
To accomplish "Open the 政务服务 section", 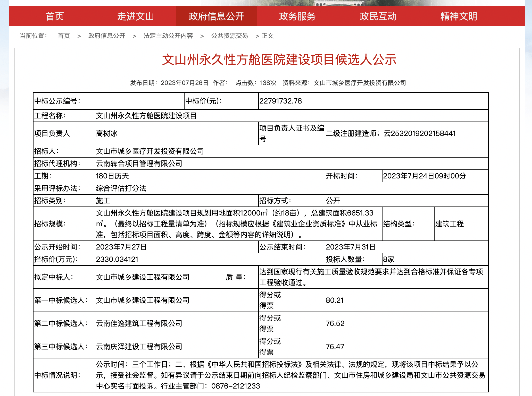I will coord(297,16).
